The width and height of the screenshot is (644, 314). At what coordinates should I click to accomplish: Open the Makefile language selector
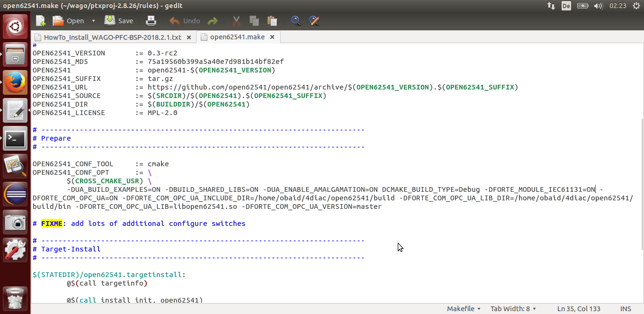point(464,309)
